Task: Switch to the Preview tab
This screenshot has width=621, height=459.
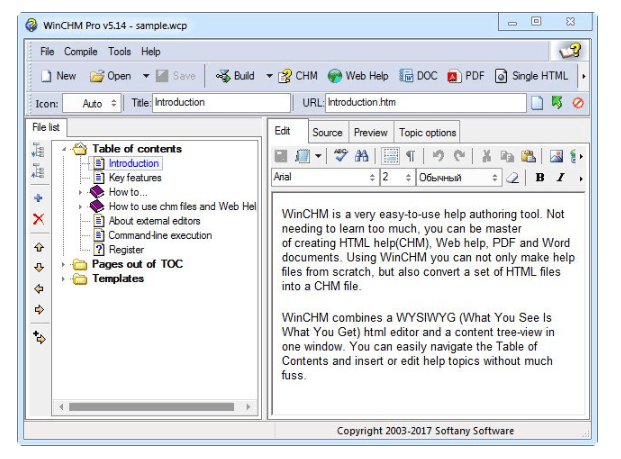Action: pos(371,132)
